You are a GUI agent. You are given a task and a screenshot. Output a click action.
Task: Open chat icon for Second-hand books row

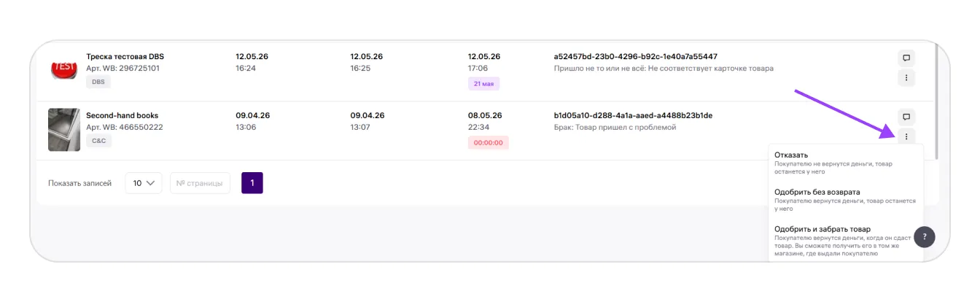pos(906,117)
